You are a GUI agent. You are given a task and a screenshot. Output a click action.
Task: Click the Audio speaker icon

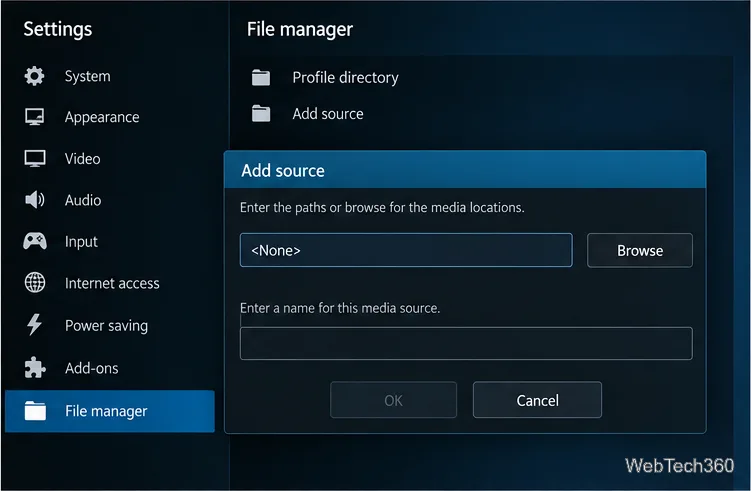click(x=34, y=200)
